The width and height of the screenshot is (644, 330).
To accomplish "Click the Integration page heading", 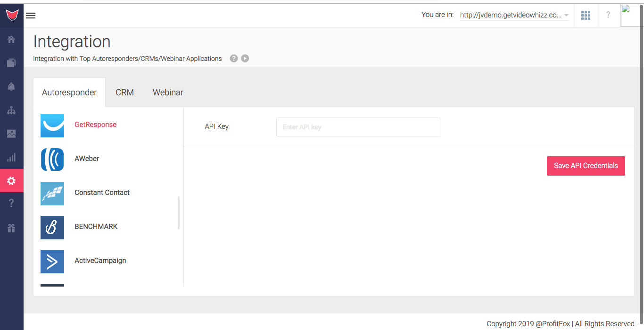I will point(72,42).
